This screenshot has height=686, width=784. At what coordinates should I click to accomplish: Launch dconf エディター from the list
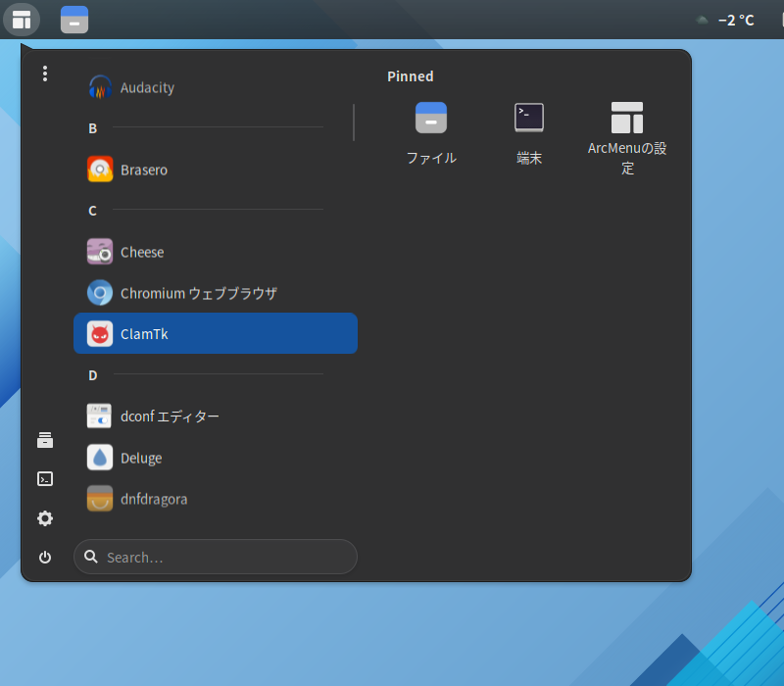tap(216, 416)
